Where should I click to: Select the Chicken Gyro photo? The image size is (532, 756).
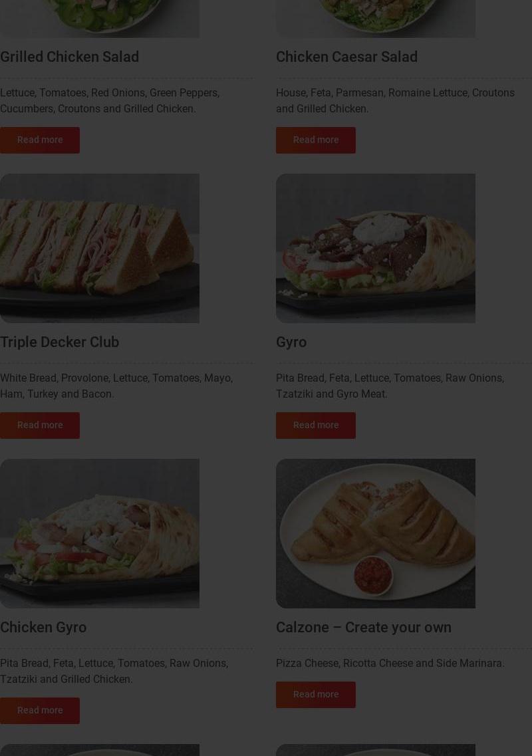pos(99,533)
